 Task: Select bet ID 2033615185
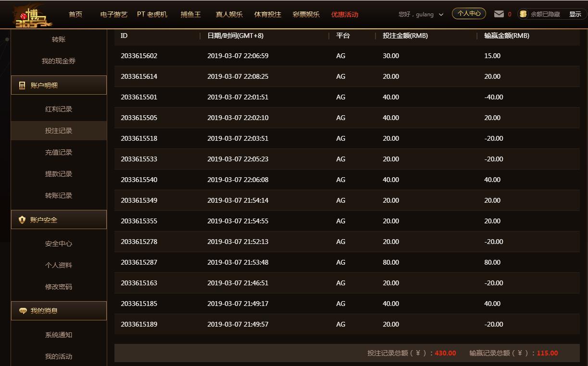pos(139,304)
